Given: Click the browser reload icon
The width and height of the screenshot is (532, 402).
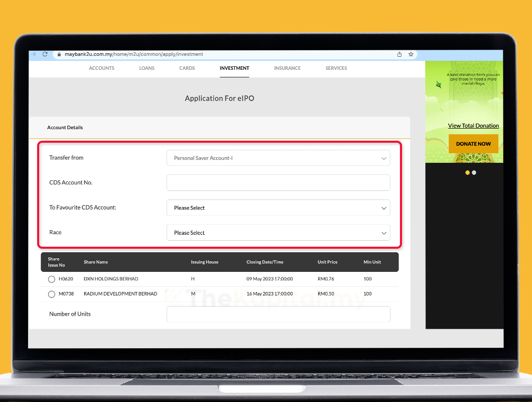Looking at the screenshot, I should click(45, 54).
